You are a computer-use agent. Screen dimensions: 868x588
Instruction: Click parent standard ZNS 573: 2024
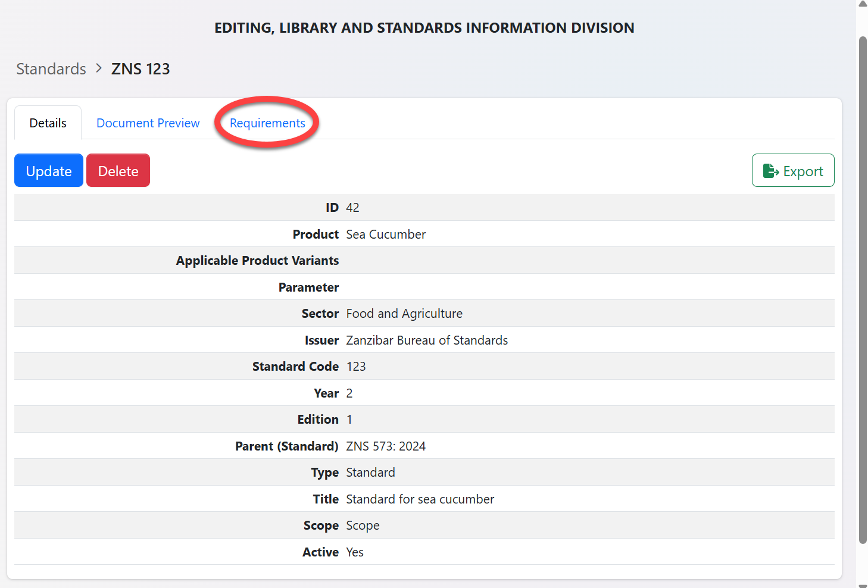386,446
